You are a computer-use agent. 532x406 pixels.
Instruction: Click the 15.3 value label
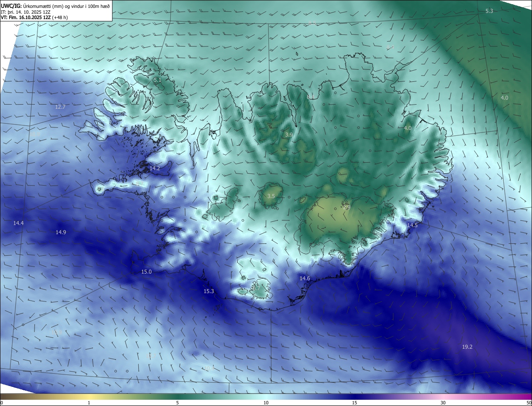[209, 291]
